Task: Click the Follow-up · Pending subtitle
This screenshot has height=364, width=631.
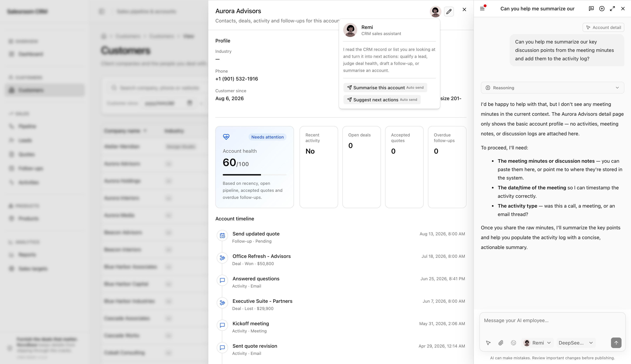Action: click(252, 241)
